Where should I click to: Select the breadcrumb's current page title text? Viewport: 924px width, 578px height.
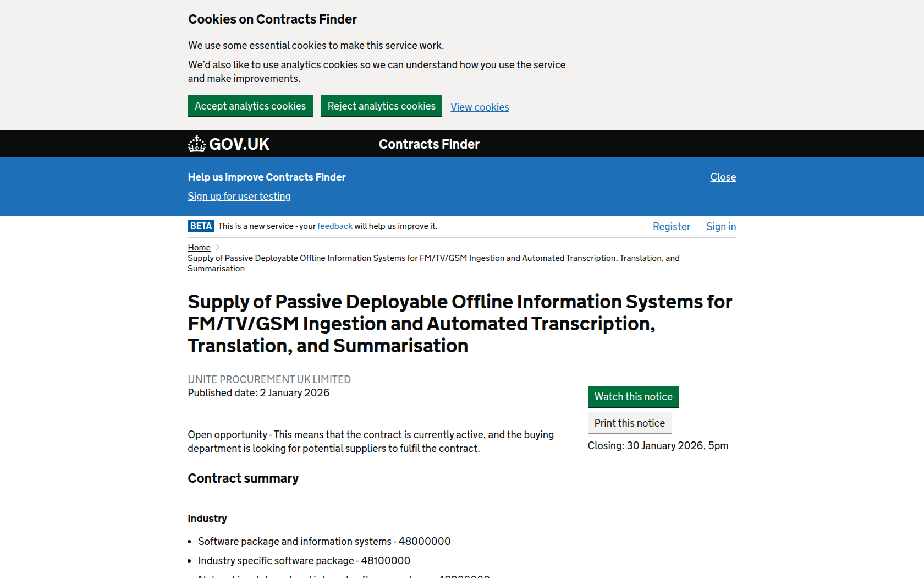pos(433,263)
